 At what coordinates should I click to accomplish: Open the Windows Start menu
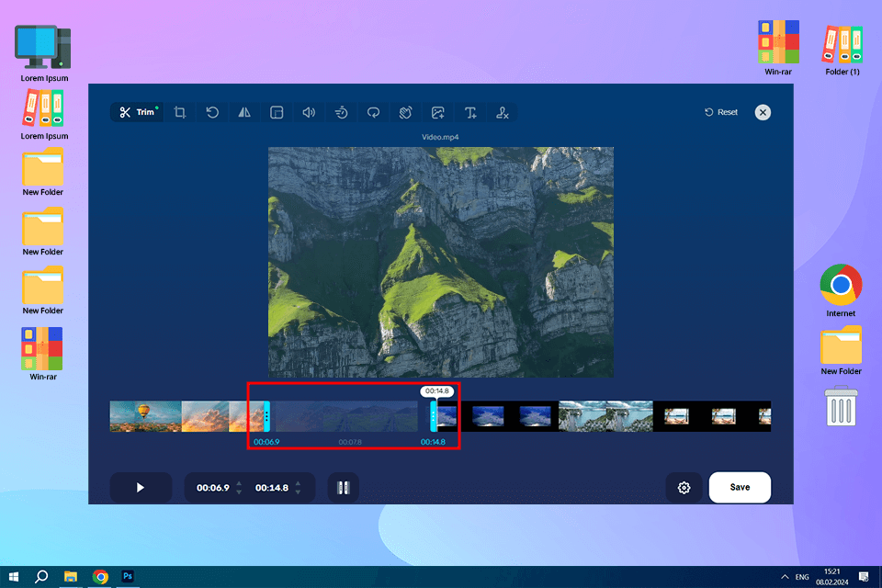point(14,577)
